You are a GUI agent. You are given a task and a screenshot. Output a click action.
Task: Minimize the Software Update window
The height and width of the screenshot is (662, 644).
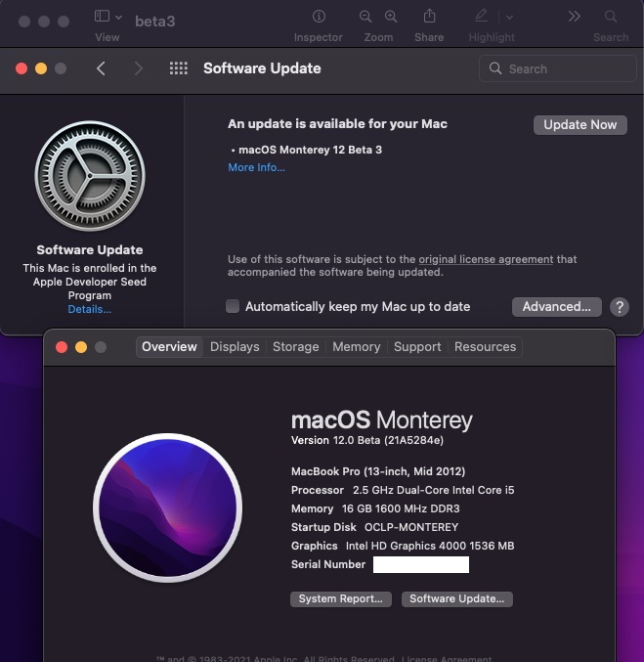pyautogui.click(x=41, y=68)
